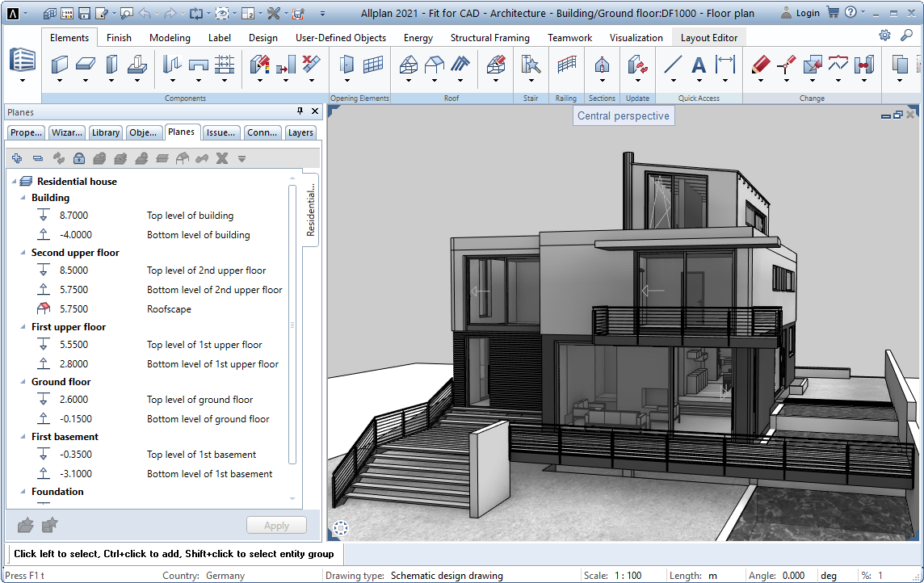Select the Railing tool
Screen dimensions: 924x583
566,63
